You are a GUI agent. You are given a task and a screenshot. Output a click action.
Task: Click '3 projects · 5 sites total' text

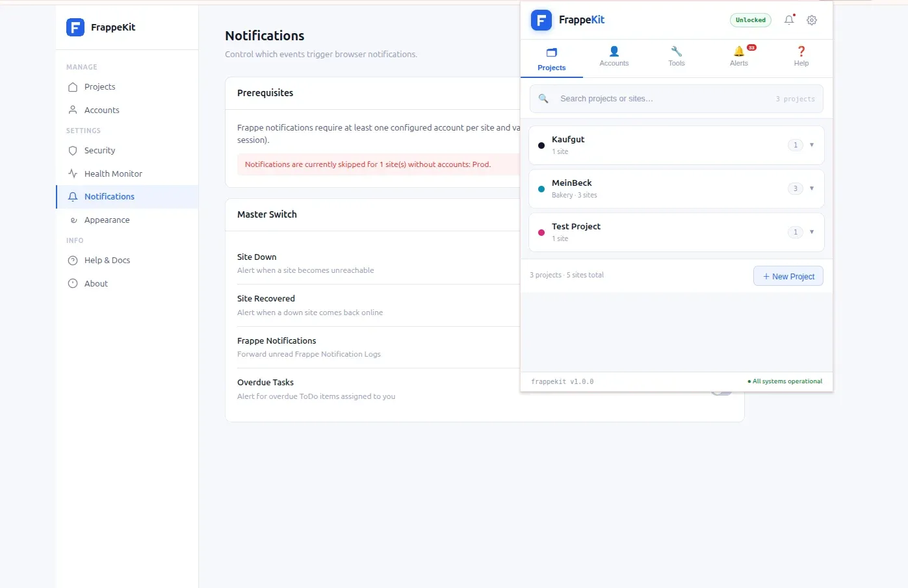click(567, 275)
